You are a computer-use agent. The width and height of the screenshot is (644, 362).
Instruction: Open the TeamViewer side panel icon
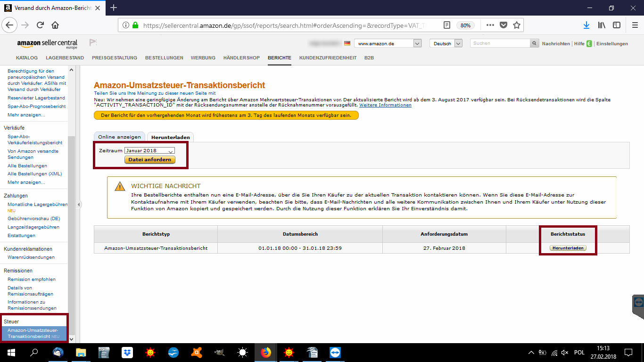pos(639,302)
